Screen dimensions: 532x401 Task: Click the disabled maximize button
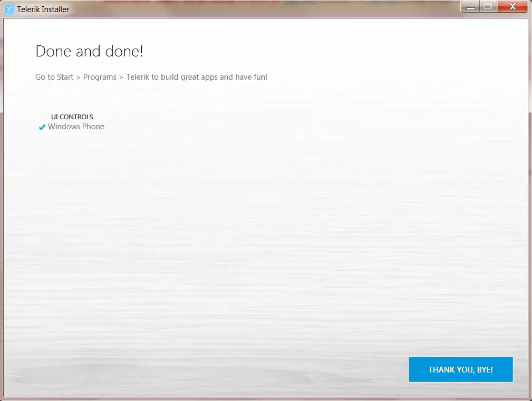click(x=488, y=7)
